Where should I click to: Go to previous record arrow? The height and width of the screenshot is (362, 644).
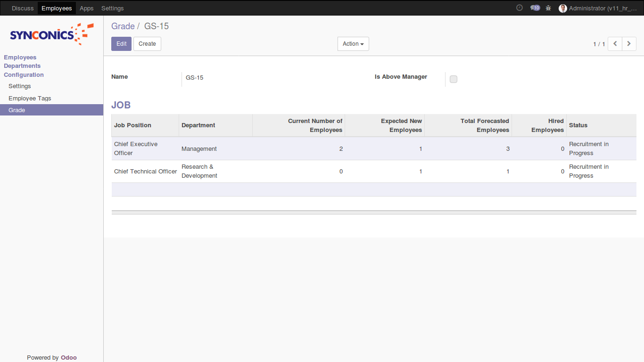coord(615,44)
